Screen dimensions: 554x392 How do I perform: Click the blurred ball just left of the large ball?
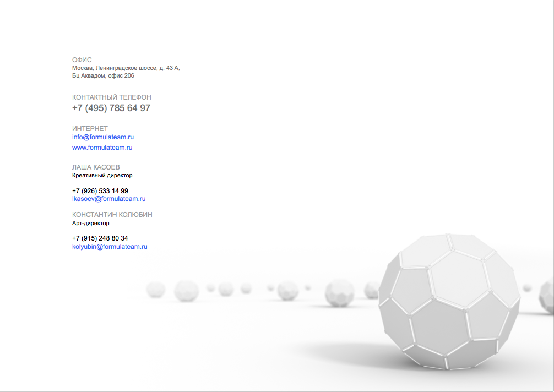pyautogui.click(x=372, y=290)
